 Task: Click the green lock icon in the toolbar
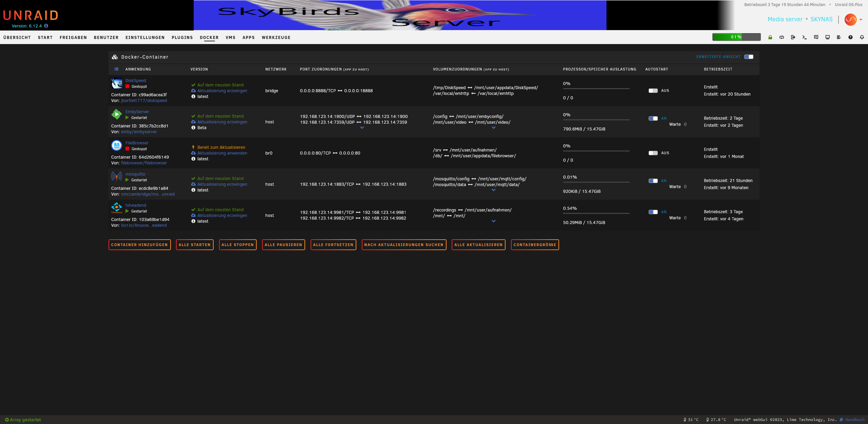click(770, 37)
